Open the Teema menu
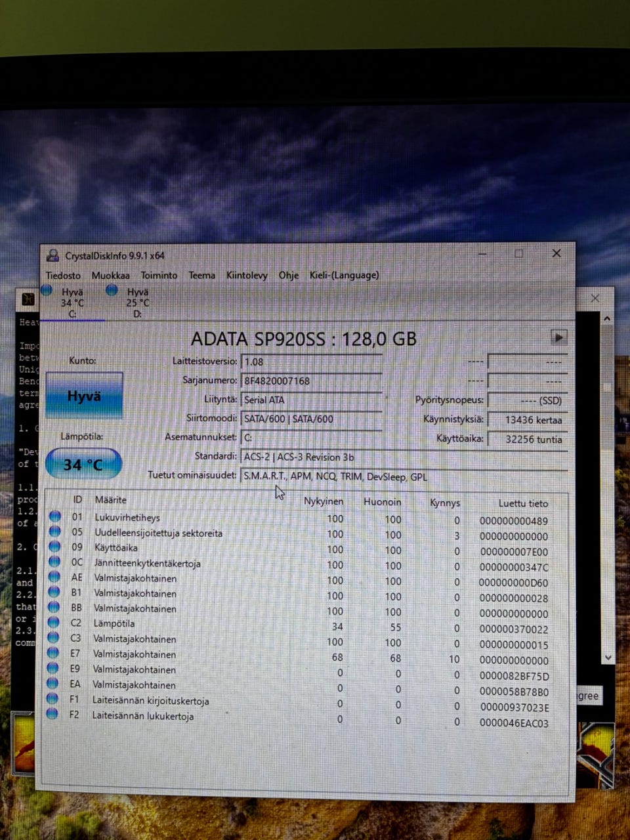 [201, 276]
